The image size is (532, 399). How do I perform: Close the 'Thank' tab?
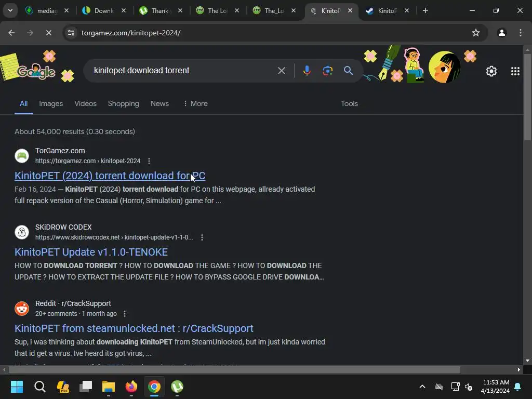[180, 10]
